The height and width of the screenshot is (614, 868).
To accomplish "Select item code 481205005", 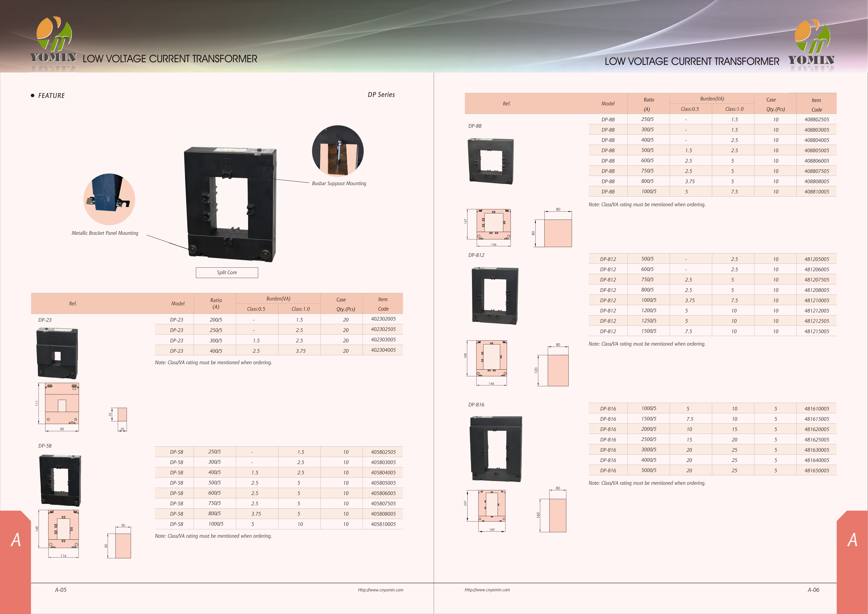I will 817,259.
